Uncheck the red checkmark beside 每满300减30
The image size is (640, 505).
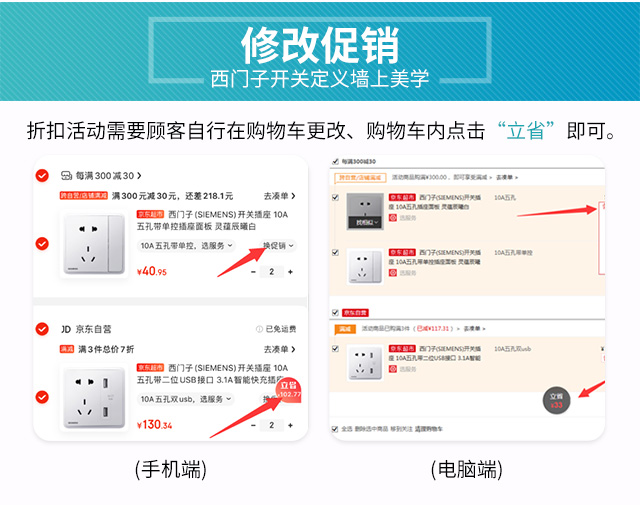pyautogui.click(x=42, y=176)
